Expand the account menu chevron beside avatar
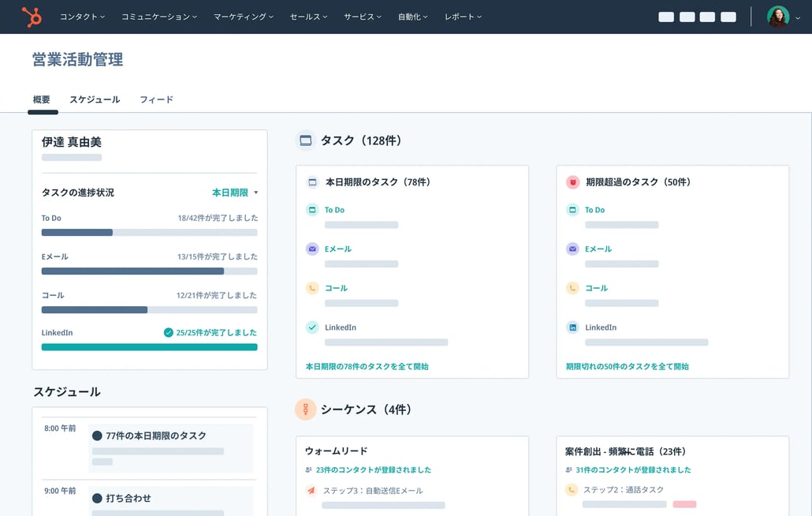 pyautogui.click(x=798, y=18)
